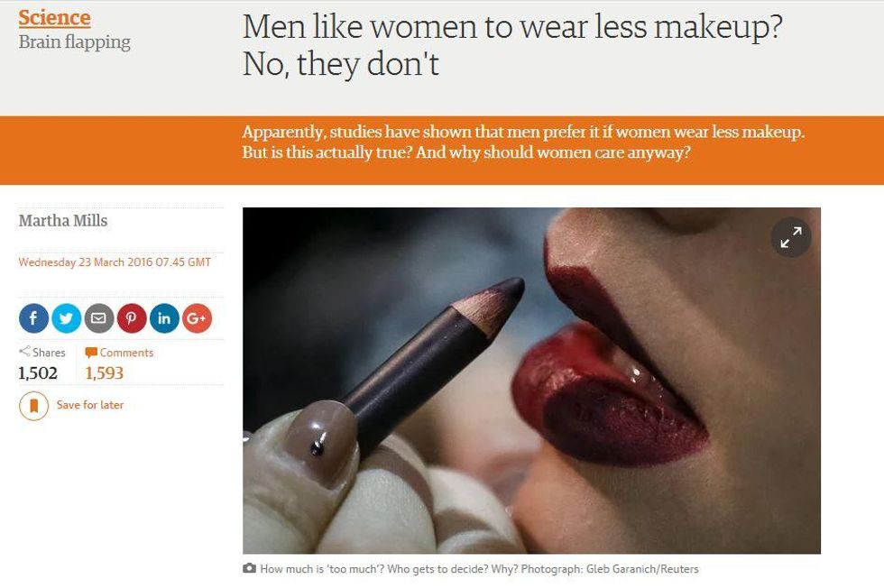Share article via email icon
The height and width of the screenshot is (588, 884).
pos(98,318)
